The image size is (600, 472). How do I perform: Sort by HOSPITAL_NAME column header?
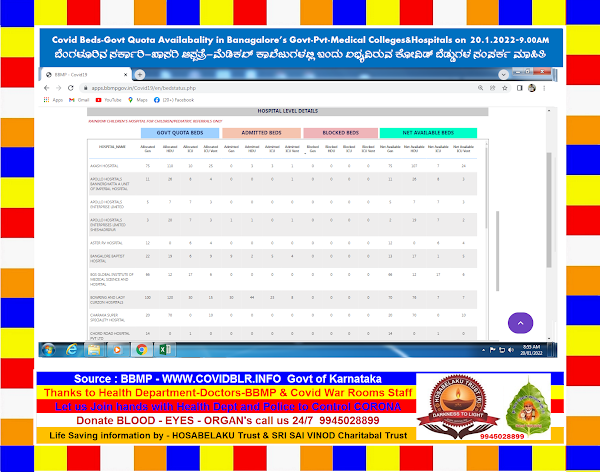pyautogui.click(x=112, y=147)
